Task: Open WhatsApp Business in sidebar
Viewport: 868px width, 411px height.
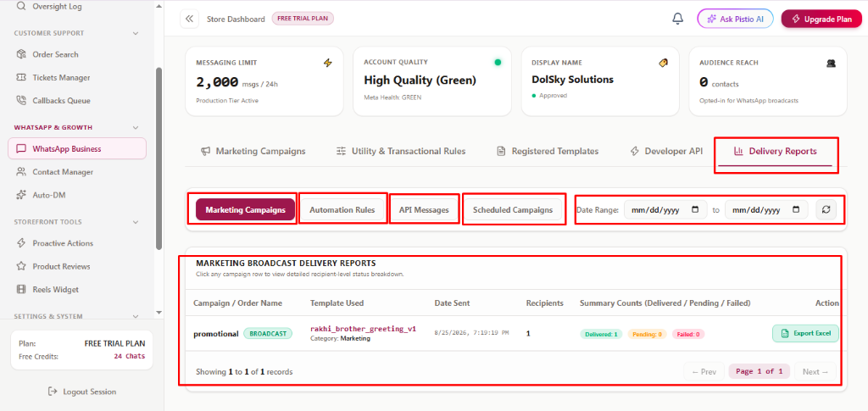Action: point(77,148)
